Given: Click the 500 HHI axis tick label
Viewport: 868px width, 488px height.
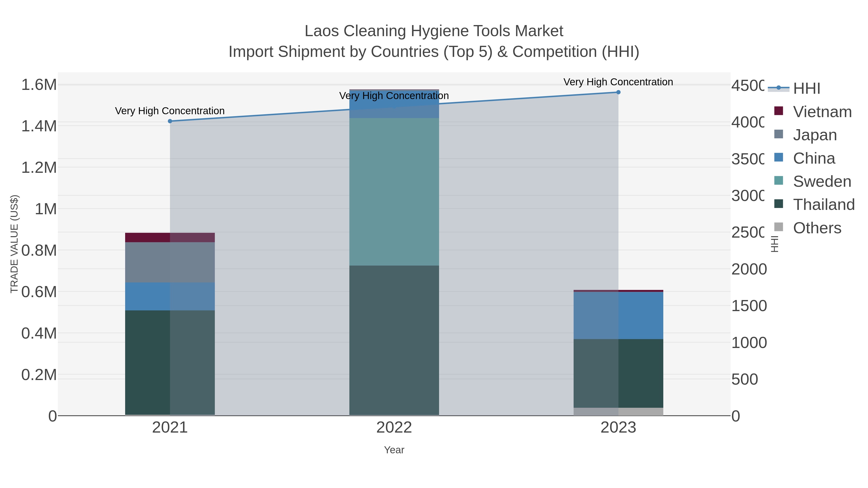Looking at the screenshot, I should [x=745, y=379].
